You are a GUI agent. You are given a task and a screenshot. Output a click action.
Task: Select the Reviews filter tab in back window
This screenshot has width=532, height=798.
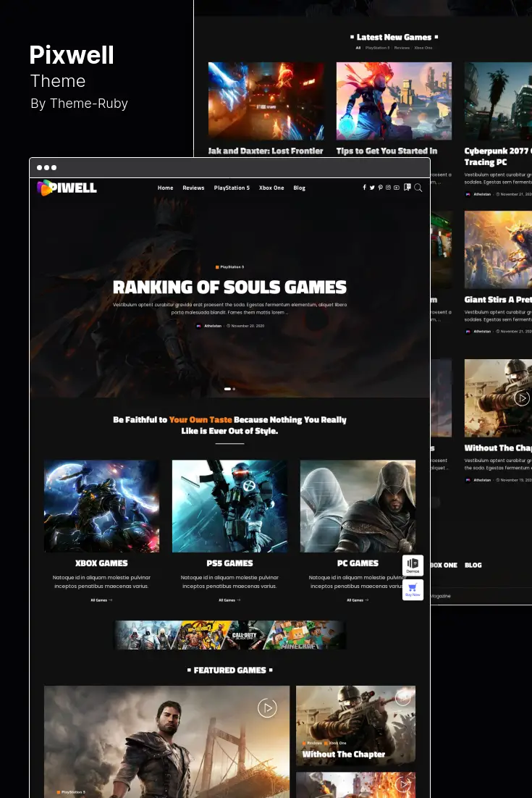402,48
